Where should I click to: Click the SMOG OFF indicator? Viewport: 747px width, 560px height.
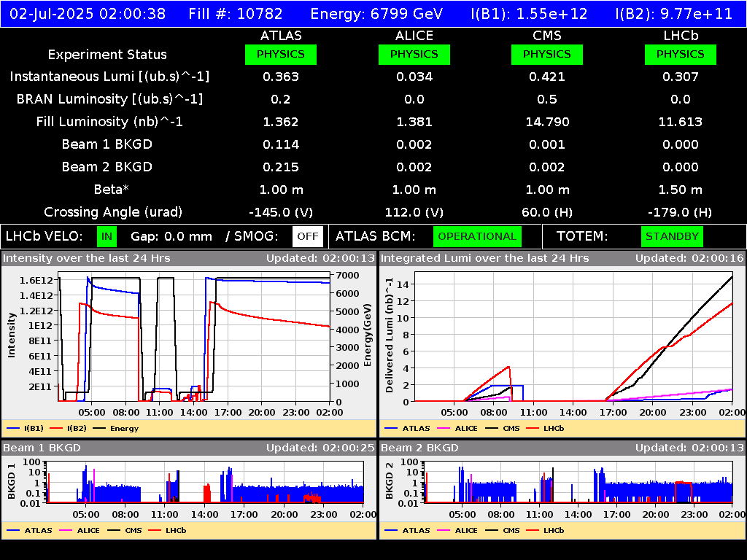coord(308,236)
